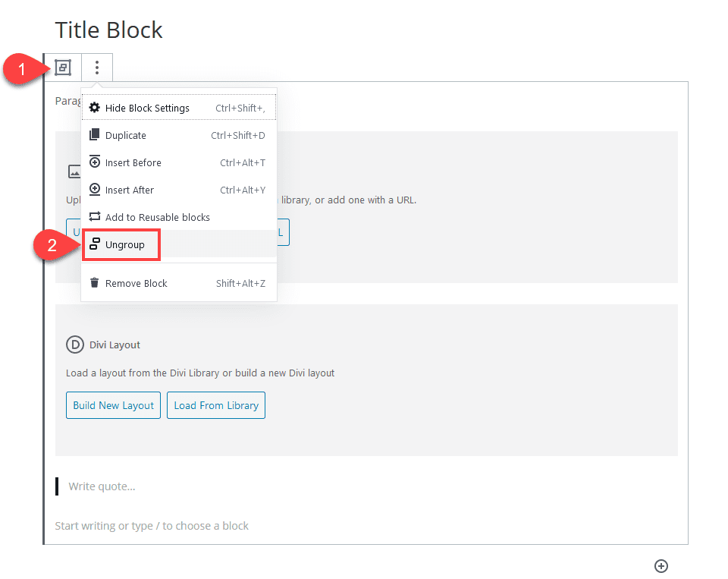Click the Title Block heading text

click(108, 30)
